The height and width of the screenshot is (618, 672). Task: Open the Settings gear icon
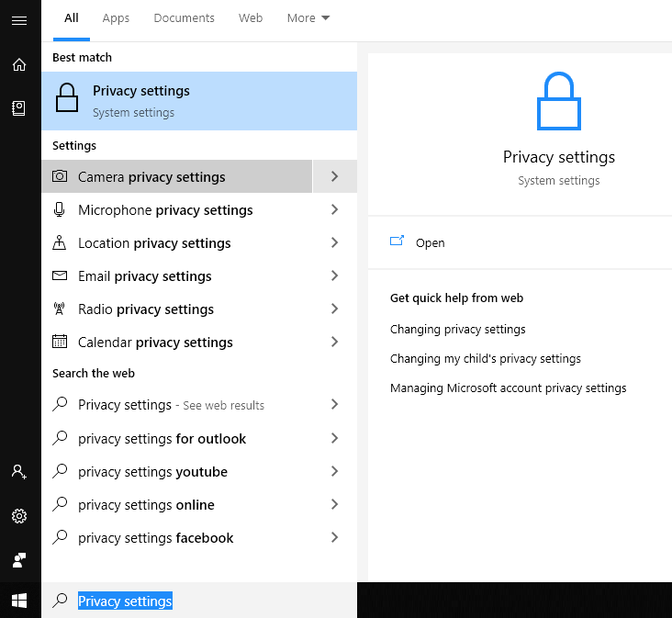tap(19, 515)
